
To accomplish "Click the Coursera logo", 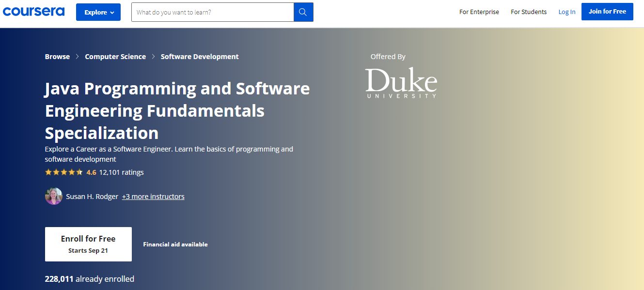I will click(x=33, y=12).
